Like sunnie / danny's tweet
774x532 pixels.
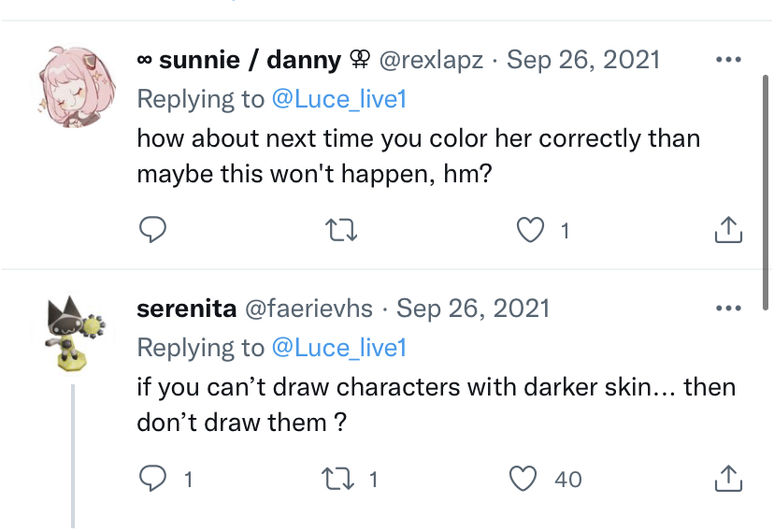(532, 229)
